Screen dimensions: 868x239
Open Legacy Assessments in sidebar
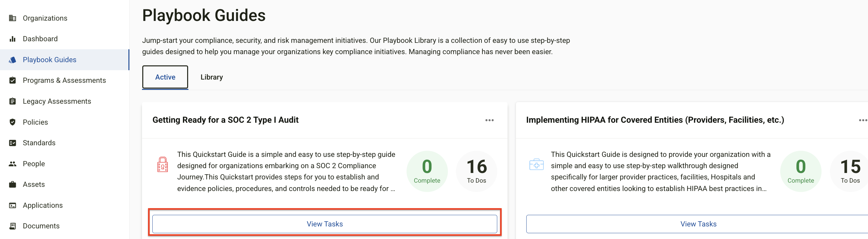(x=65, y=101)
